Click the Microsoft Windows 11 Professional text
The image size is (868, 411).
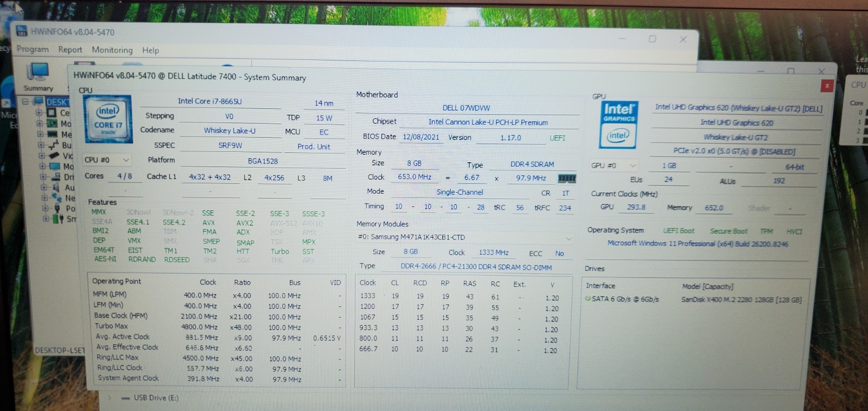[698, 244]
